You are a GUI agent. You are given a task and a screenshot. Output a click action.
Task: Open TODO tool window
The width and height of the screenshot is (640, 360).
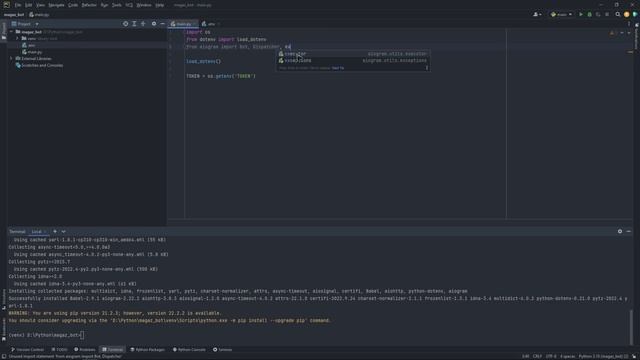[60, 350]
